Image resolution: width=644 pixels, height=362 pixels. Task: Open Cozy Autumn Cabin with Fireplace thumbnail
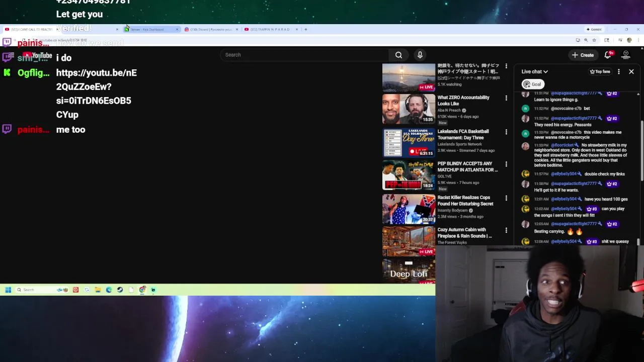pos(409,241)
